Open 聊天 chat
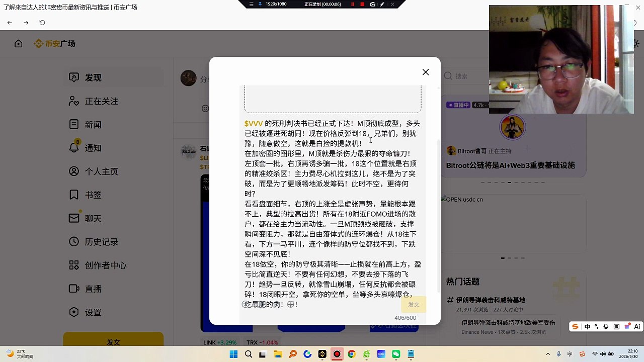The width and height of the screenshot is (644, 362). (86, 218)
